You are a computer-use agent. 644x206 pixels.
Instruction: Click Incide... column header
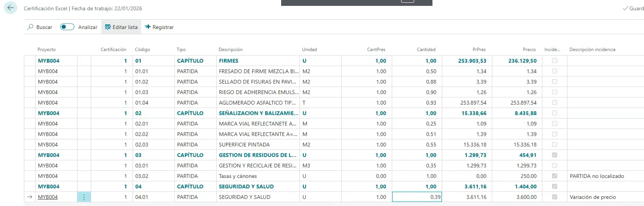pyautogui.click(x=552, y=49)
